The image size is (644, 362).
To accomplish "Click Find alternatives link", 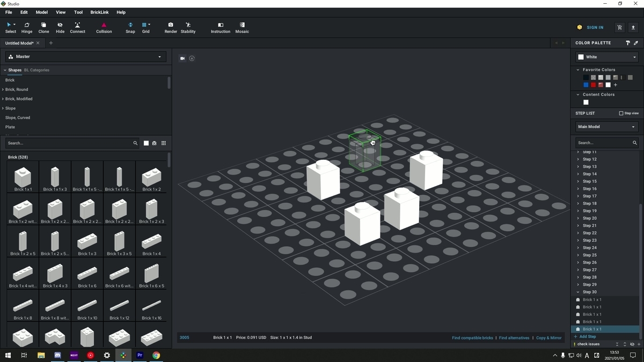I will tap(514, 338).
